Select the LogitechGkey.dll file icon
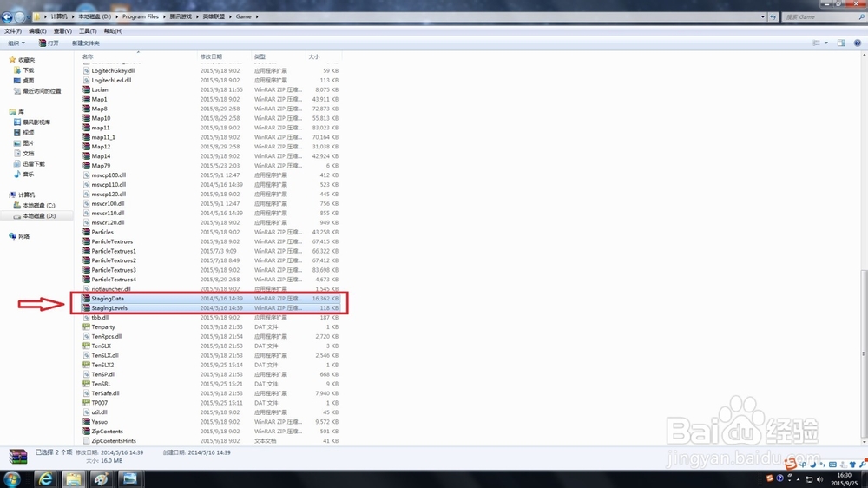Image resolution: width=868 pixels, height=488 pixels. tap(86, 71)
